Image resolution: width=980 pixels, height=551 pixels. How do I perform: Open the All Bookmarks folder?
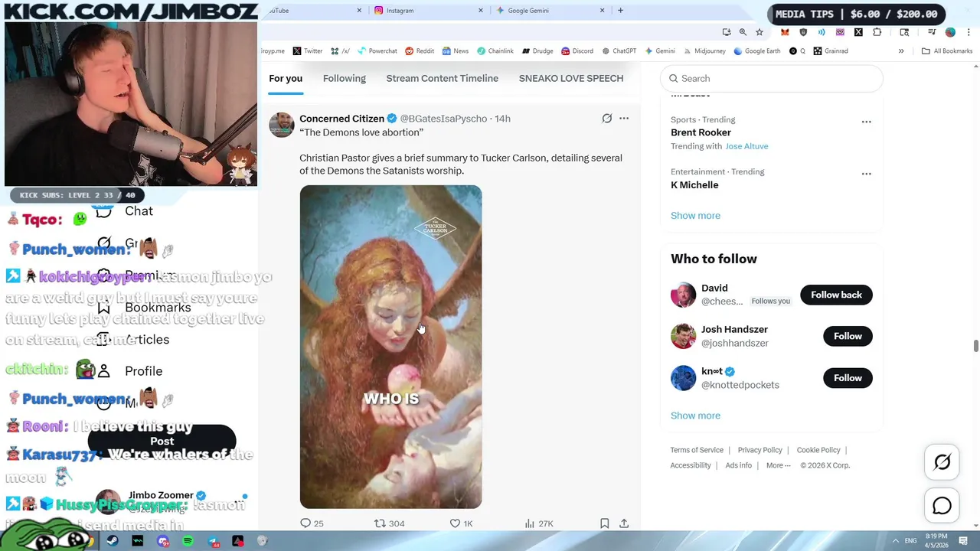coord(947,51)
